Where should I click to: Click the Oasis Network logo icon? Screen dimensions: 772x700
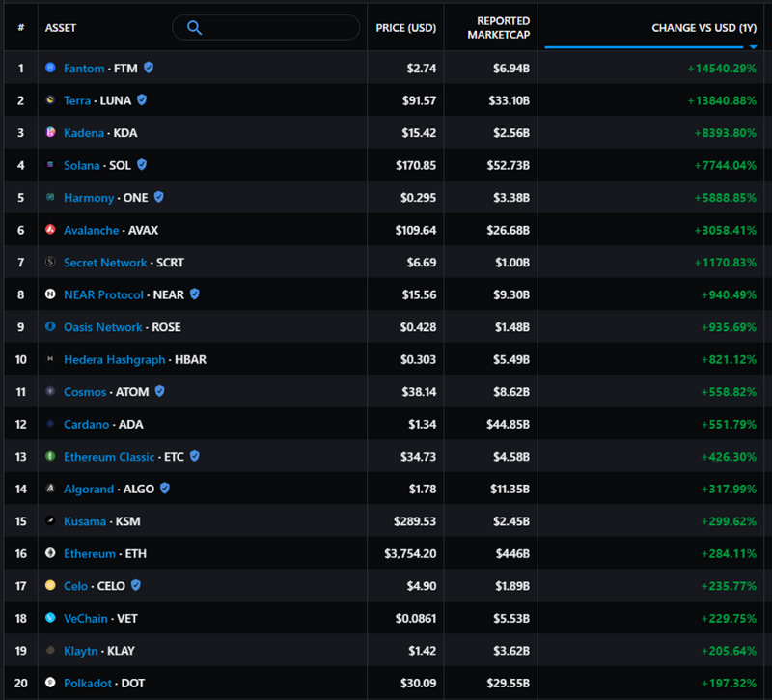(50, 326)
